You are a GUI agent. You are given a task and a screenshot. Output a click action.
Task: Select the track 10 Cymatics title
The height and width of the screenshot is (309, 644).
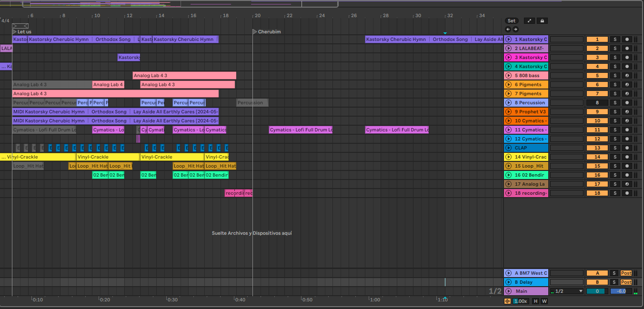pyautogui.click(x=526, y=121)
